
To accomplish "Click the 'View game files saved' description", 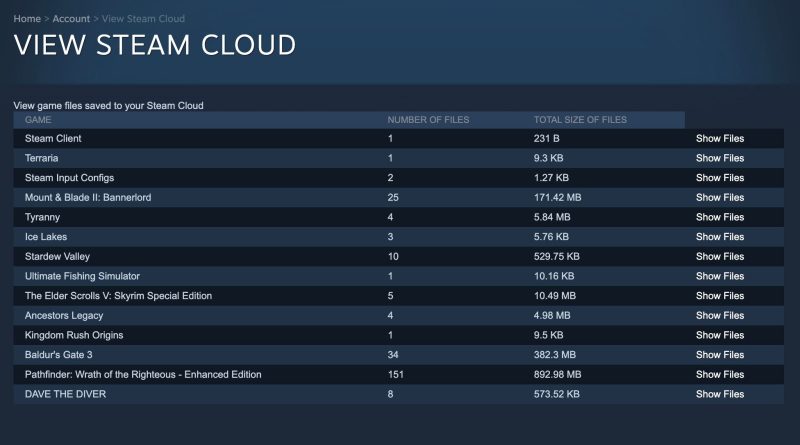I will [x=108, y=106].
